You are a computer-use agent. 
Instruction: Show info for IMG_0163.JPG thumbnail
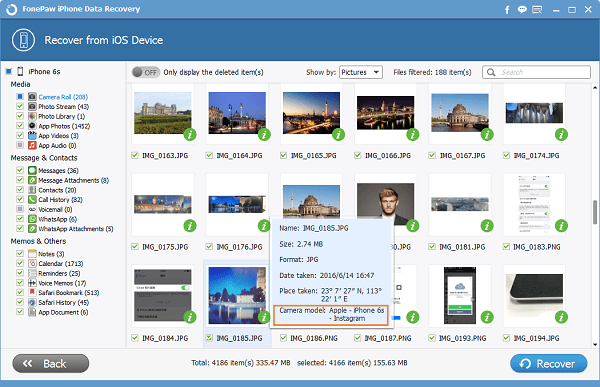(x=190, y=134)
